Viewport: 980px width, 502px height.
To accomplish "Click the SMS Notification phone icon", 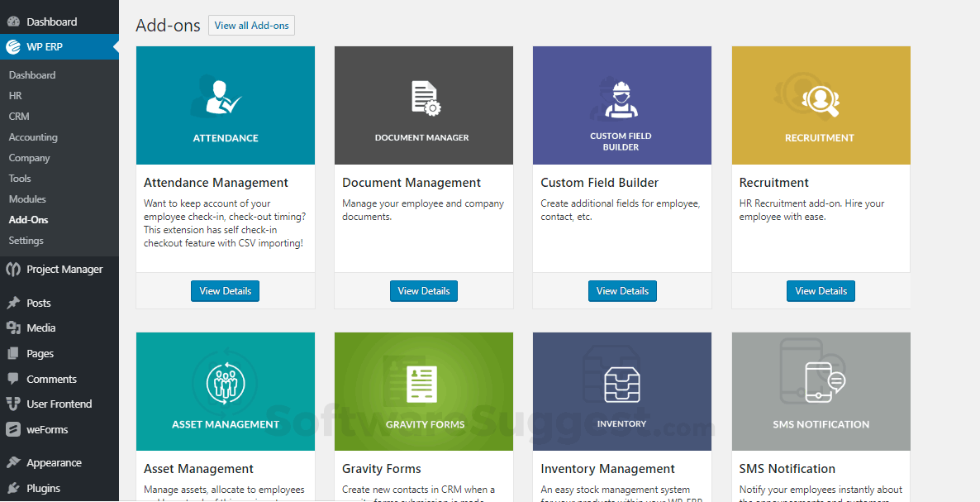I will coord(820,383).
